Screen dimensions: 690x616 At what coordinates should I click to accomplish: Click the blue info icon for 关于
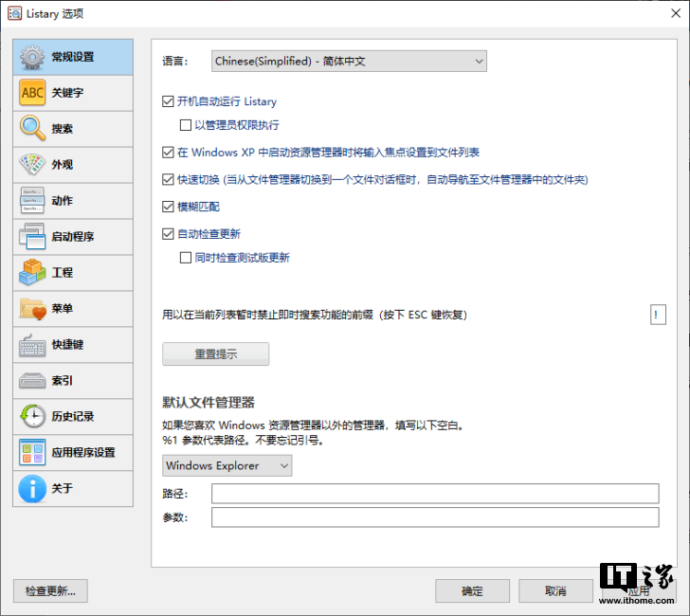click(32, 488)
